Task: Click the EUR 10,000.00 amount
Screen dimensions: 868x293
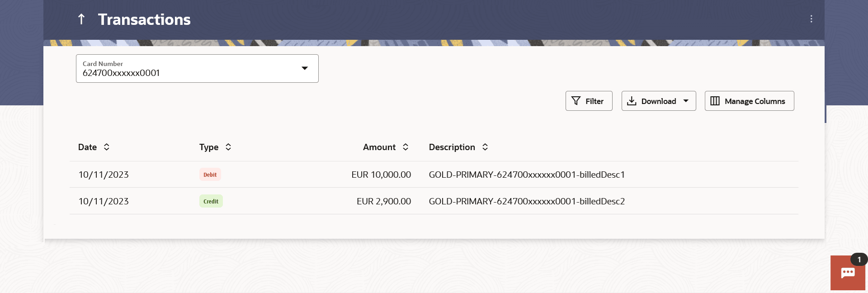Action: coord(381,175)
